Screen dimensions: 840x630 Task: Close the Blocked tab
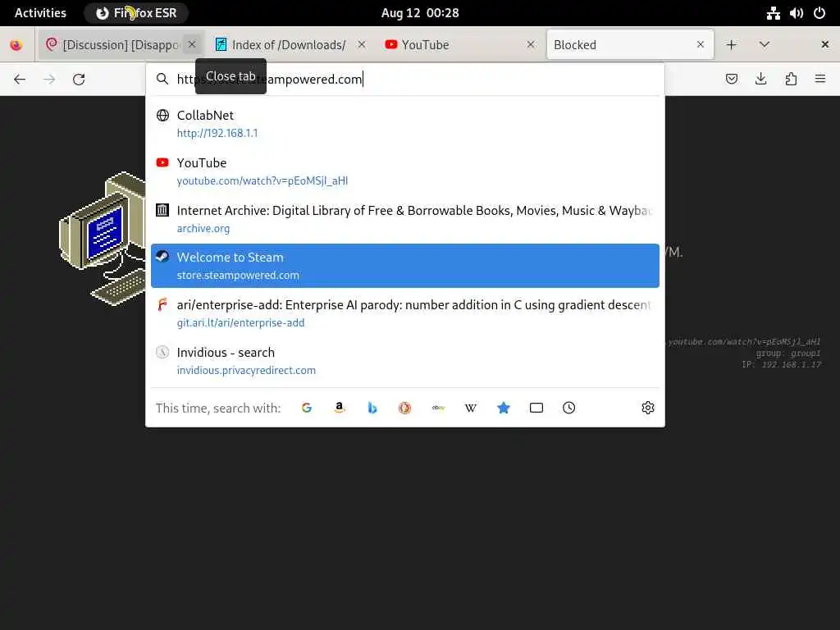(x=701, y=44)
